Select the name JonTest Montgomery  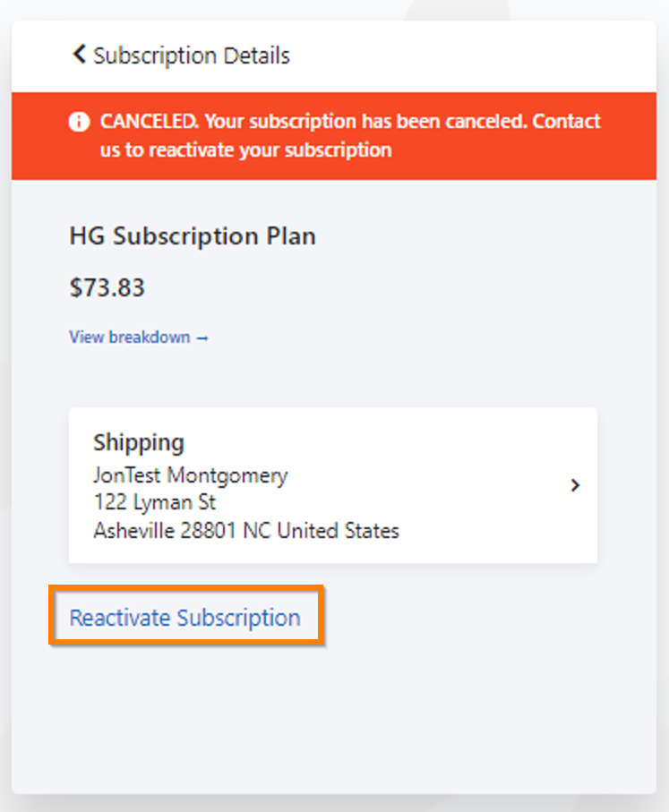[x=190, y=474]
